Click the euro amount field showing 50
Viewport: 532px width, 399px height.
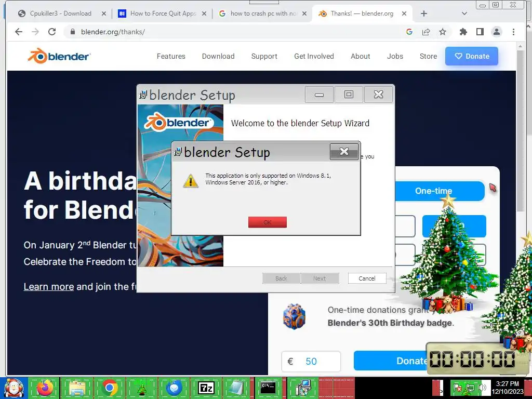311,362
